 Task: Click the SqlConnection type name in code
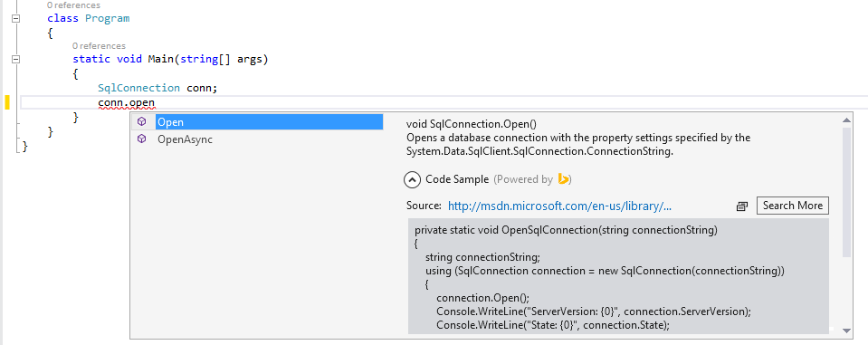(139, 88)
